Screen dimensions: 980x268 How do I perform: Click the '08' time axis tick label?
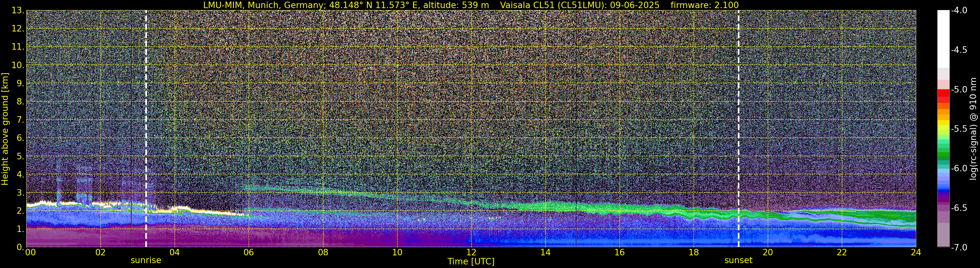(323, 252)
